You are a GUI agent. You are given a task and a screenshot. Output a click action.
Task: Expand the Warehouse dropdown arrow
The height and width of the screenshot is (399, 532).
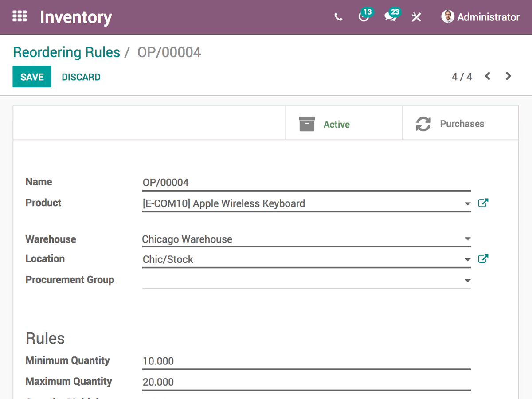[467, 239]
